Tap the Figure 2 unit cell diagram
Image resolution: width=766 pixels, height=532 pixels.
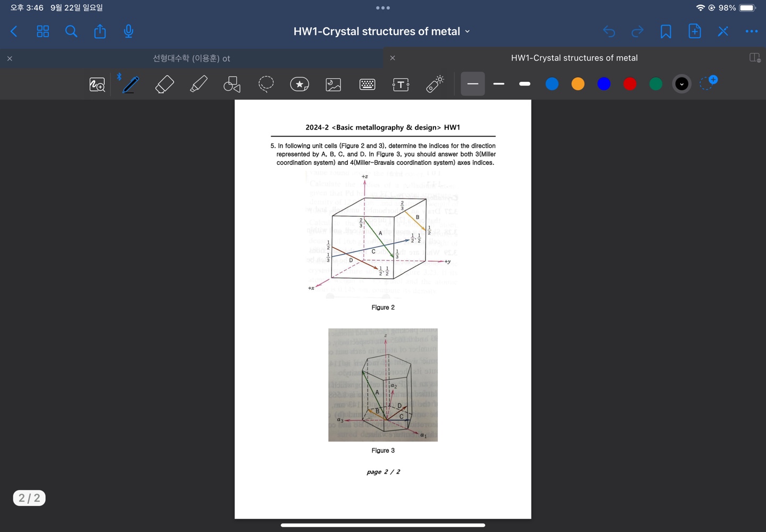point(380,234)
